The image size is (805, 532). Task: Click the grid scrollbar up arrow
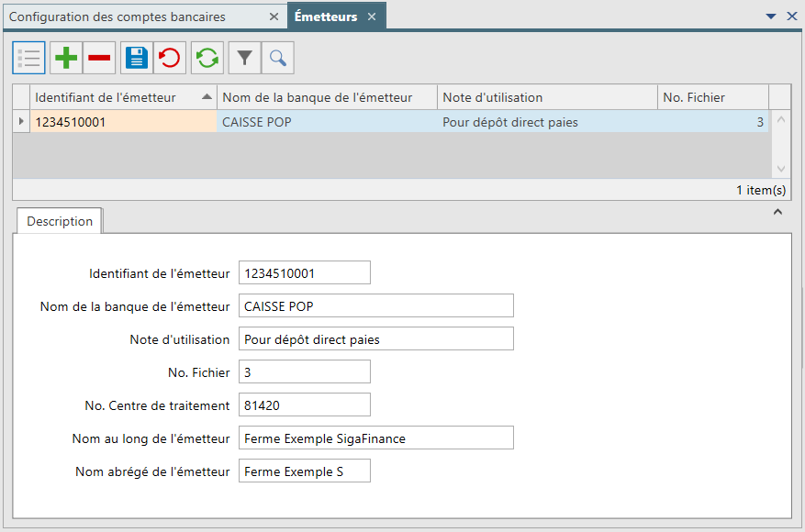click(781, 119)
